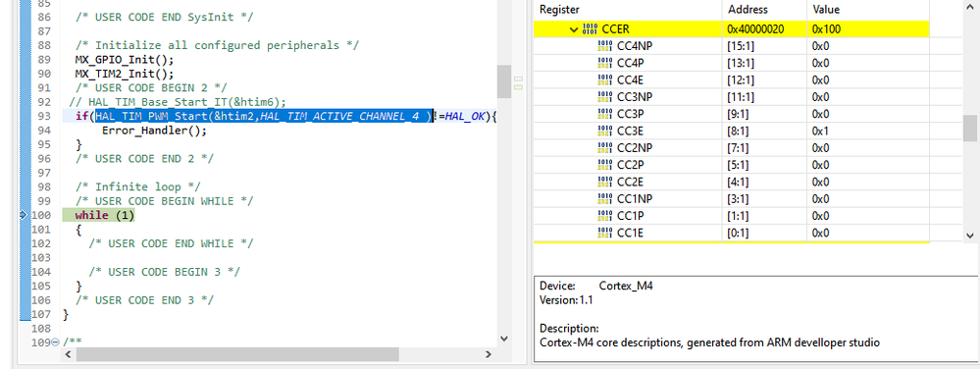Place cursor on MX_TIM2_Init(); call
The height and width of the screenshot is (369, 980).
tap(125, 74)
